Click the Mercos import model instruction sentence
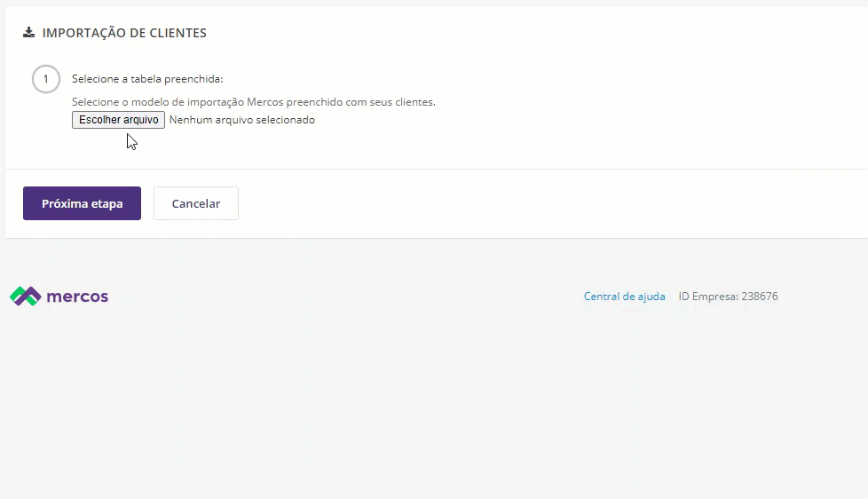This screenshot has height=499, width=868. (253, 102)
